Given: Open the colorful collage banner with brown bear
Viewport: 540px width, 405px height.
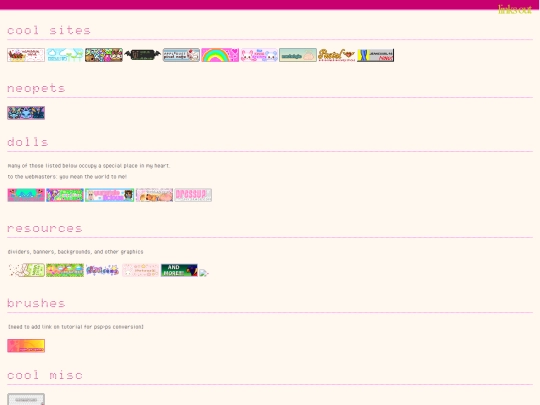Looking at the screenshot, I should coord(104,55).
